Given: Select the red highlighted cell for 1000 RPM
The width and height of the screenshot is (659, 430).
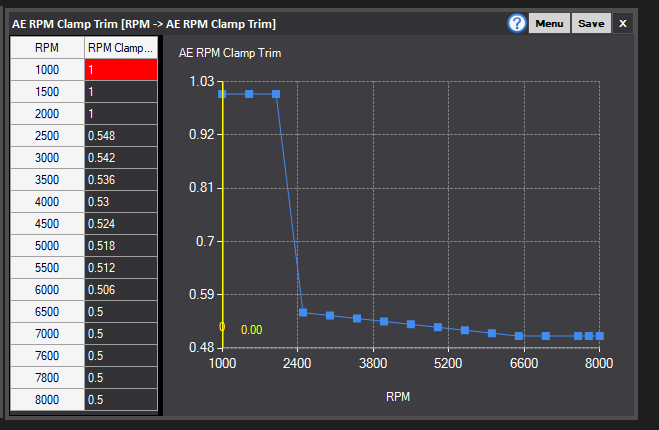Looking at the screenshot, I should coord(121,69).
